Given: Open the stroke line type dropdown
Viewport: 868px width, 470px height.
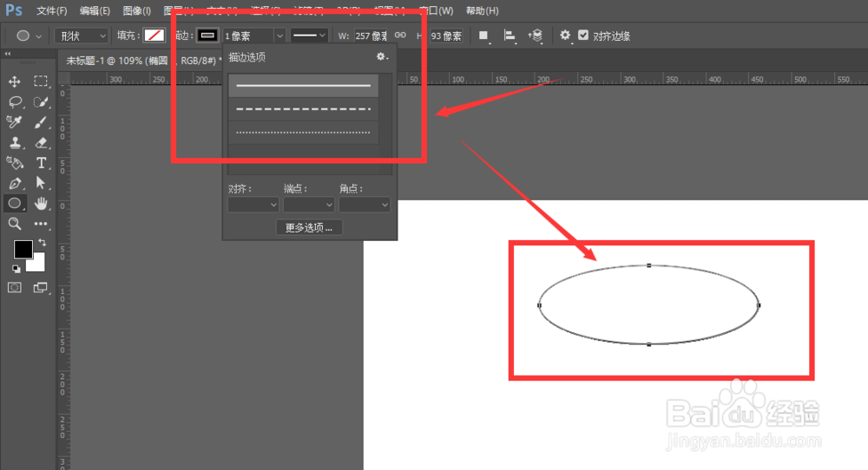Looking at the screenshot, I should tap(309, 36).
